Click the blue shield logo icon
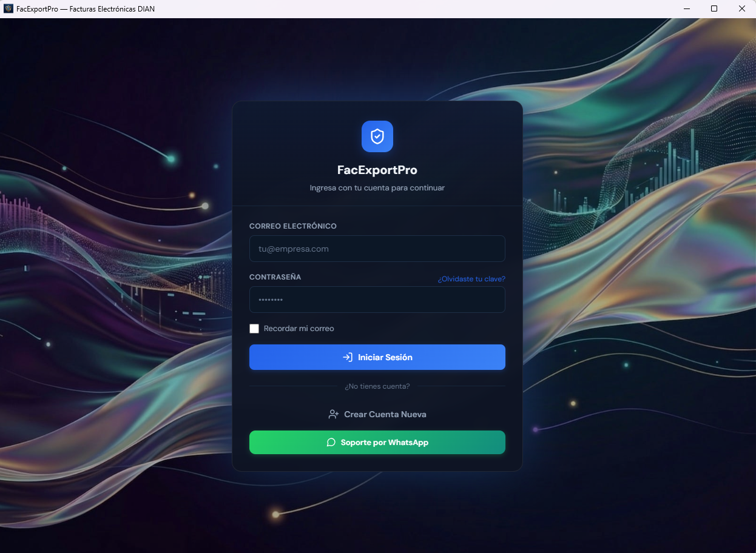The image size is (756, 553). (377, 136)
